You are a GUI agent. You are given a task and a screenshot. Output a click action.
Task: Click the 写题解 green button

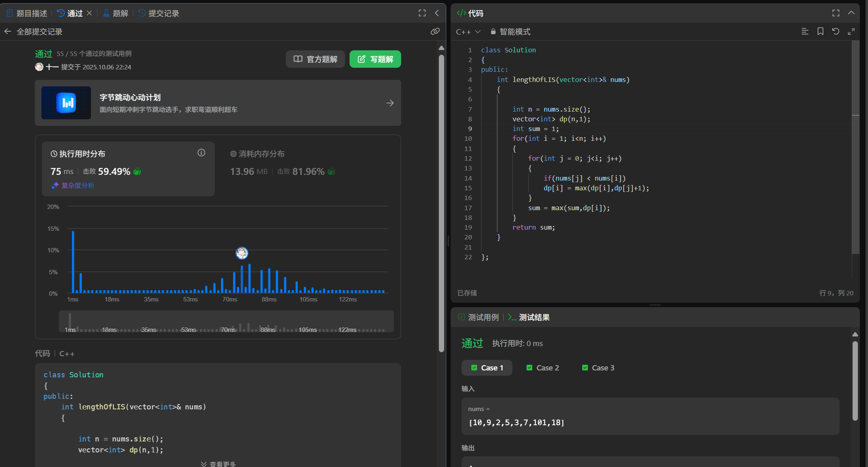tap(375, 59)
